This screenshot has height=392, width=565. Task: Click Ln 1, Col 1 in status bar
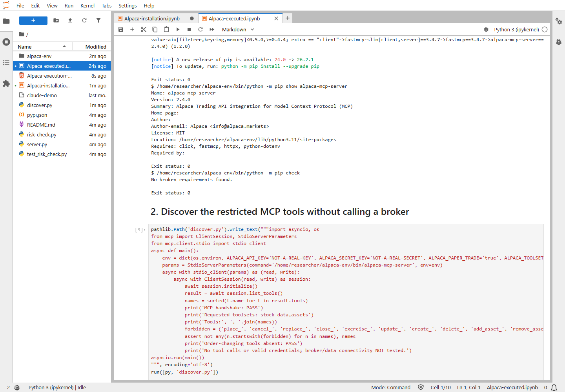click(x=468, y=387)
